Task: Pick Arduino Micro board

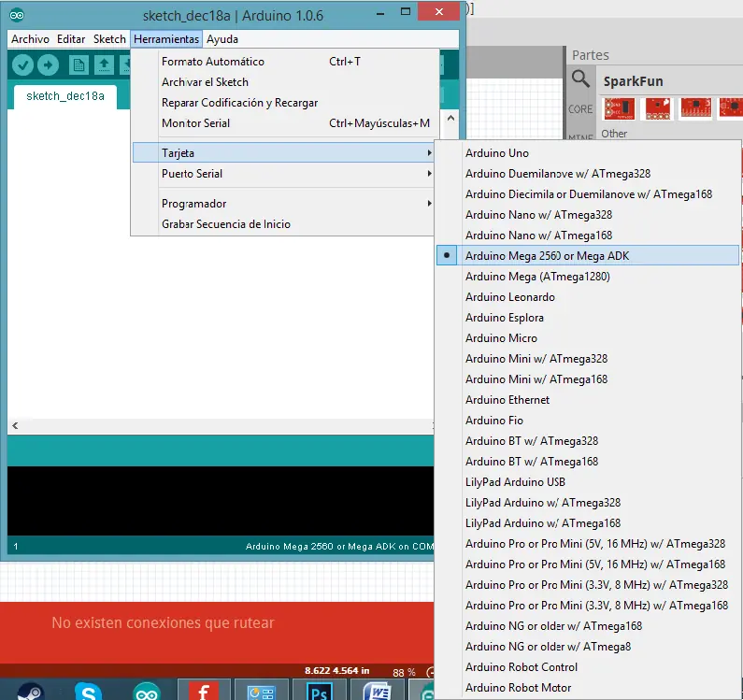Action: (x=588, y=338)
